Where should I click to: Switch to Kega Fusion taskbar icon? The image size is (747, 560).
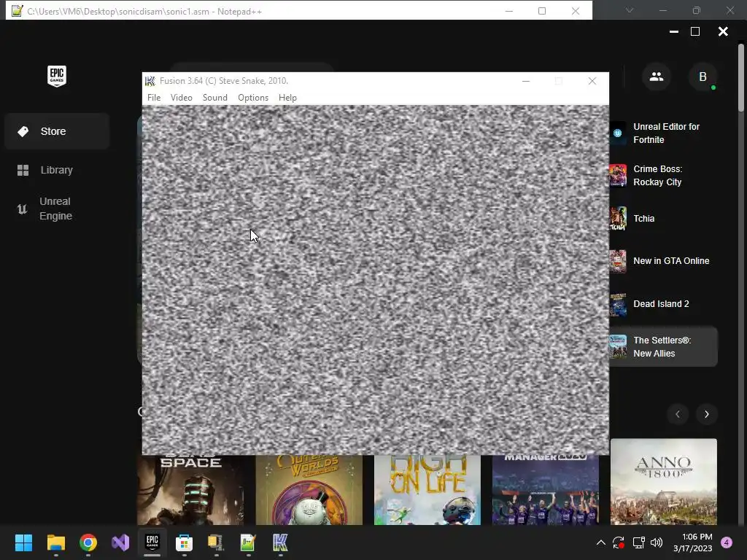[x=280, y=542]
